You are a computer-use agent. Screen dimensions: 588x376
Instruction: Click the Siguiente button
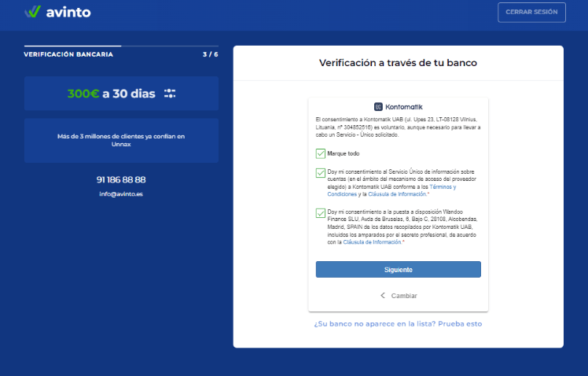point(399,270)
